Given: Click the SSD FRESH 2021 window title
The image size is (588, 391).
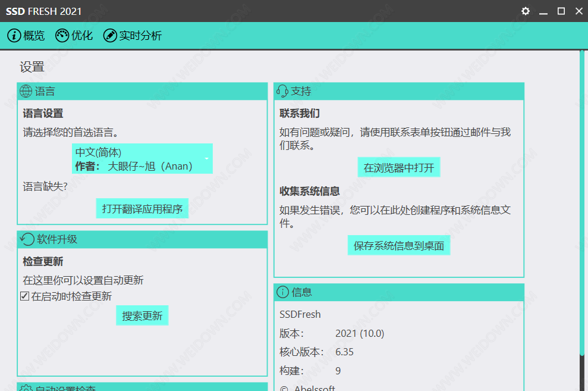Looking at the screenshot, I should pos(43,11).
